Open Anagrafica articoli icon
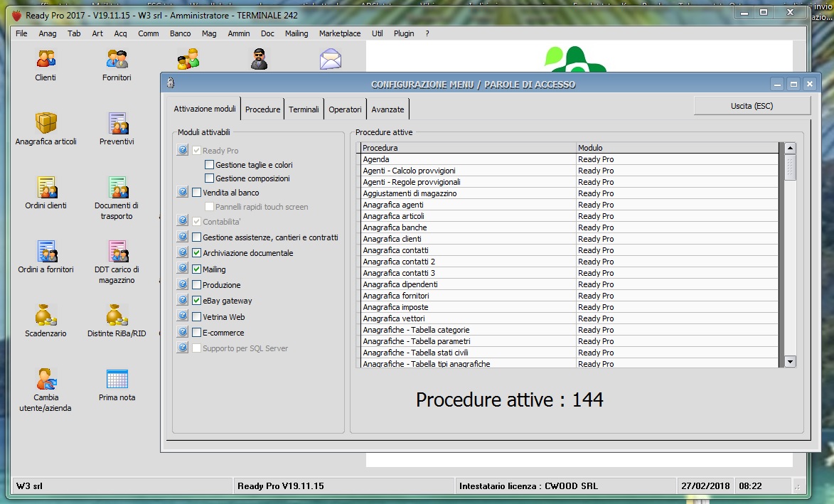 46,123
